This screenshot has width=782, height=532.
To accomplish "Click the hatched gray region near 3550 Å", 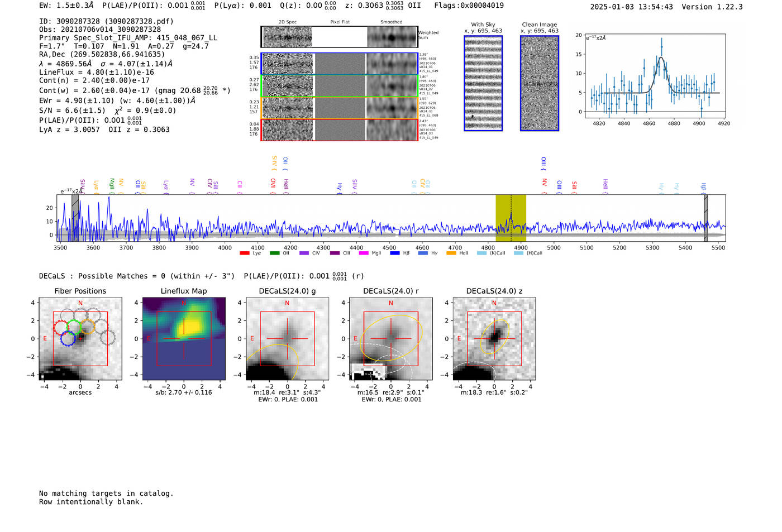I will [75, 218].
